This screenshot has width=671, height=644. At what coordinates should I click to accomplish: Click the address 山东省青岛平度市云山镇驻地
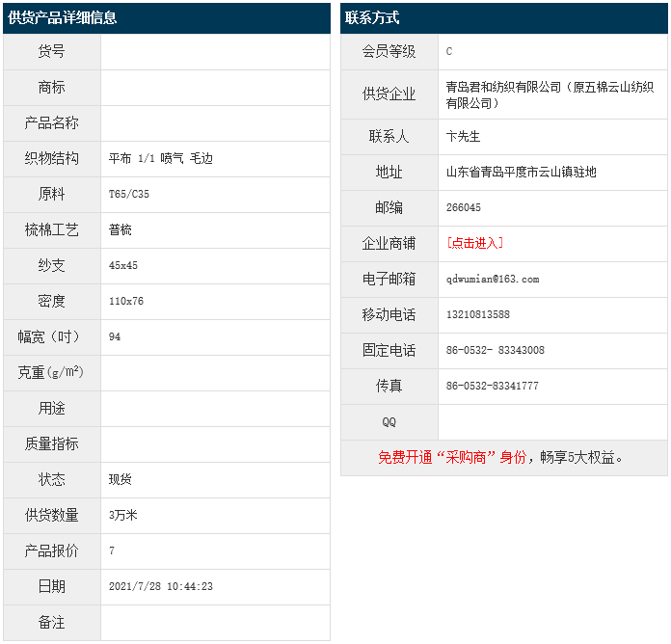point(521,173)
